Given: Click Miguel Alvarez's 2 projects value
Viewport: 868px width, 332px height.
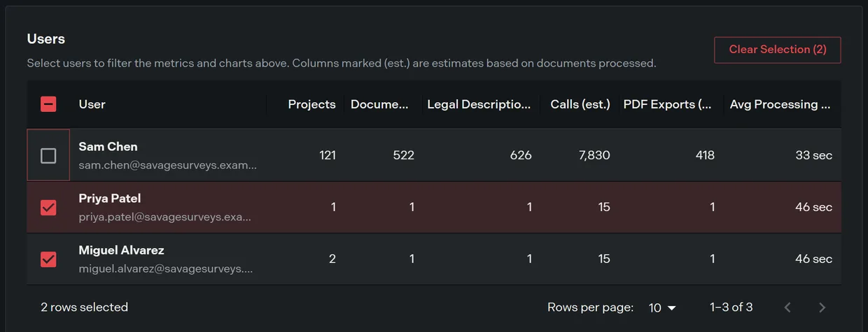Looking at the screenshot, I should (332, 259).
